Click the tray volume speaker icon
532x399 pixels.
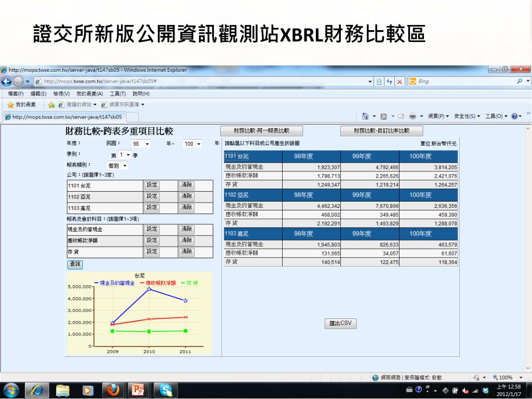pos(465,391)
